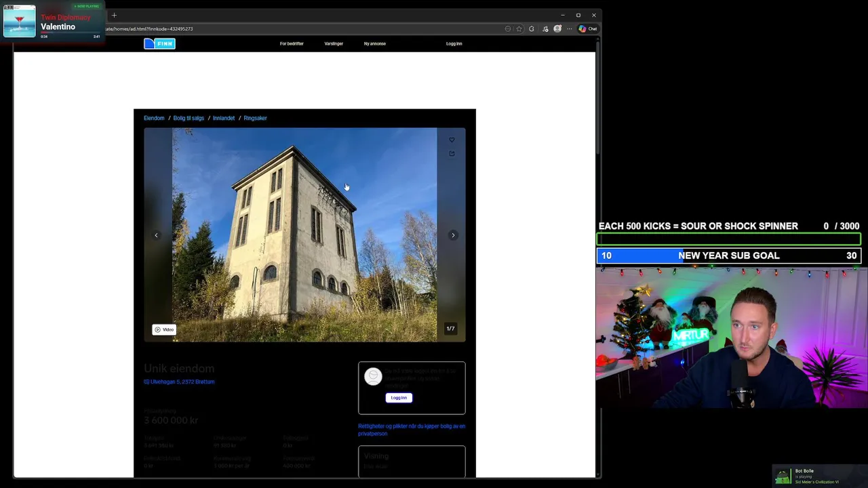Click the 1/7 photo counter
The height and width of the screenshot is (488, 868).
[x=450, y=329]
